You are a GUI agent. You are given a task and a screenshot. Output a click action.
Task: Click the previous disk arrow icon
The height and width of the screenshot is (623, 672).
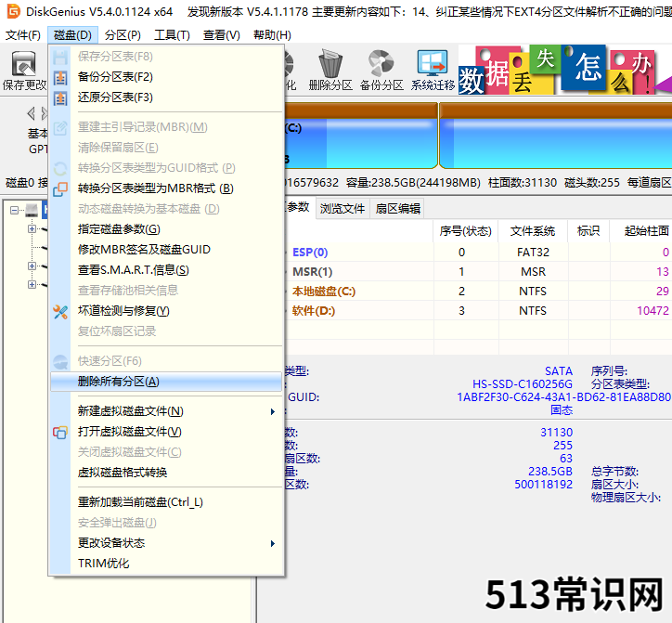[31, 113]
